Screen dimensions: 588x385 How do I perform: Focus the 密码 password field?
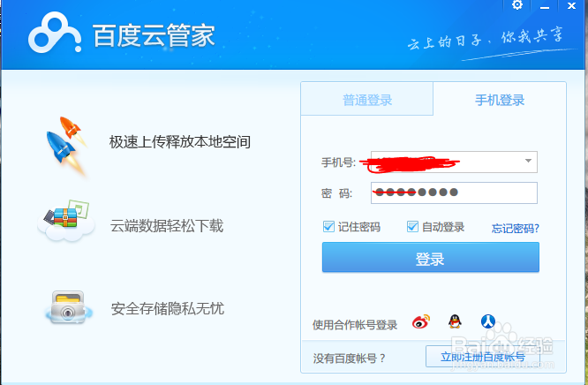[x=454, y=192]
